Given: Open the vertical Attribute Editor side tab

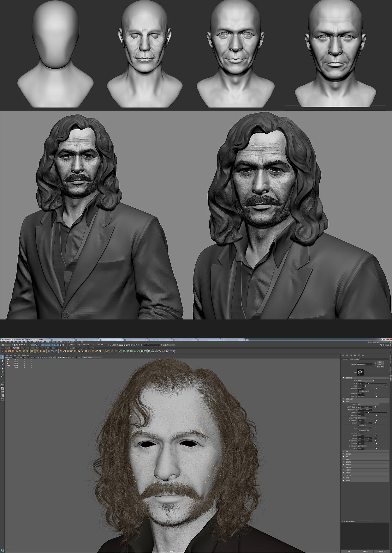Looking at the screenshot, I should click(391, 378).
